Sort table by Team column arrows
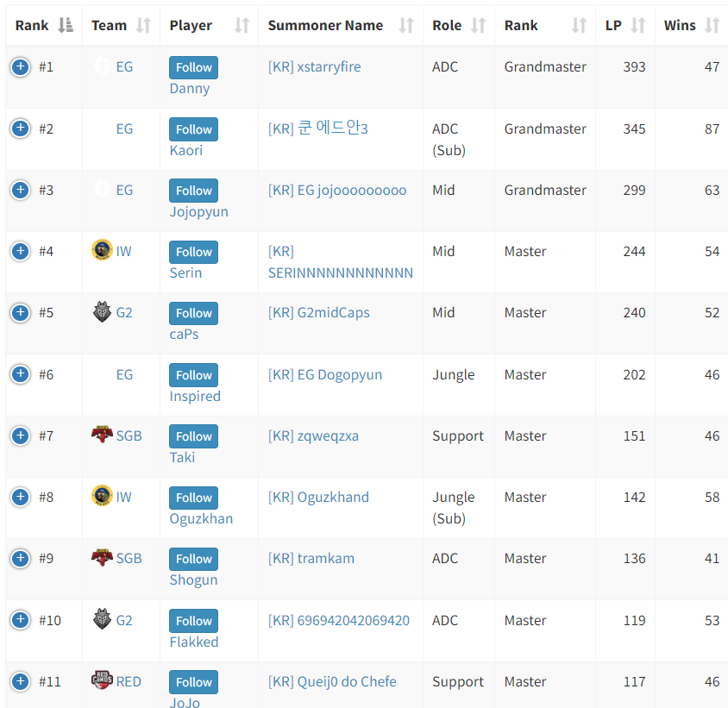The height and width of the screenshot is (708, 728). point(143,25)
